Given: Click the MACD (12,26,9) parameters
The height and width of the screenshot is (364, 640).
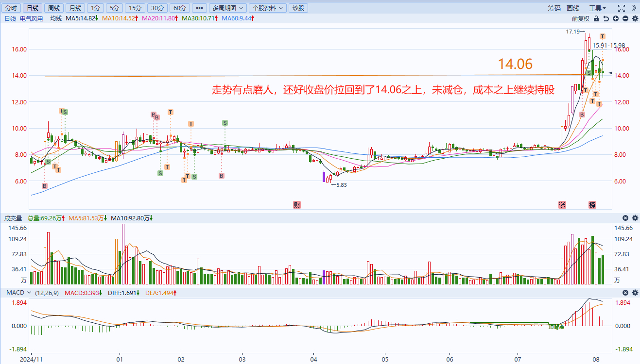Looking at the screenshot, I should coord(48,293).
